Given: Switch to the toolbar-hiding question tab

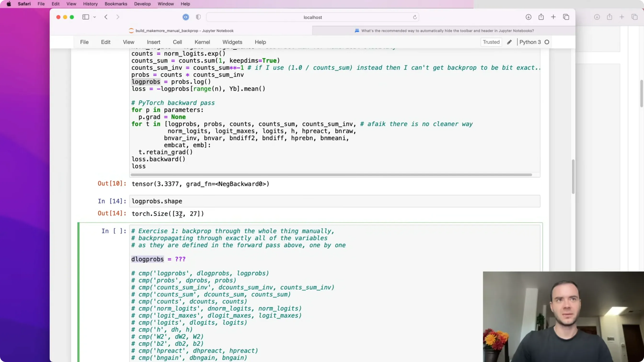Looking at the screenshot, I should tap(444, 31).
